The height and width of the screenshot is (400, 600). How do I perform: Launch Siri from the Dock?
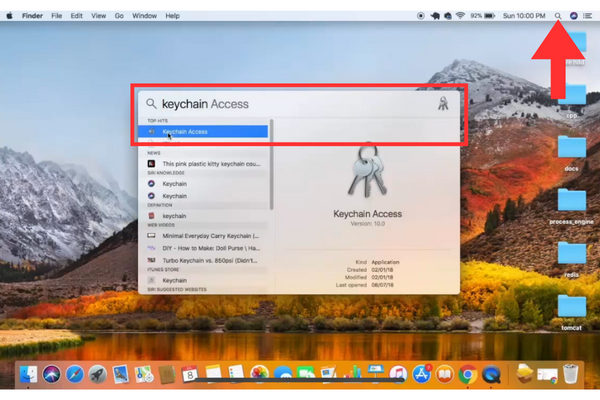coord(51,374)
